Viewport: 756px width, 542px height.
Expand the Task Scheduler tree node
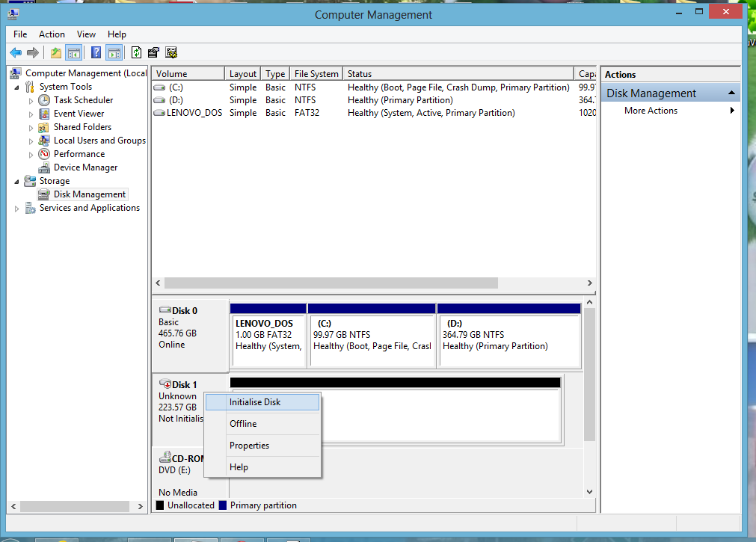click(x=31, y=100)
